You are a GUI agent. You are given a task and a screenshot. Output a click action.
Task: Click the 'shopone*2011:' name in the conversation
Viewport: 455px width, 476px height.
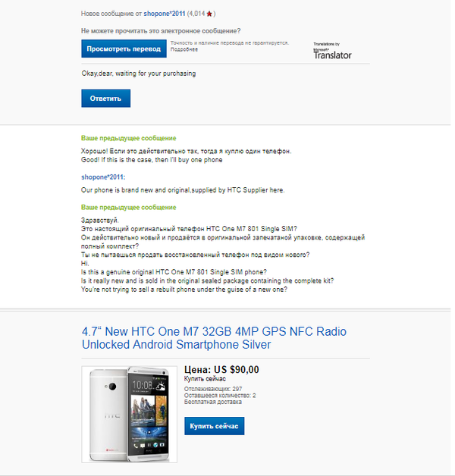coord(102,177)
